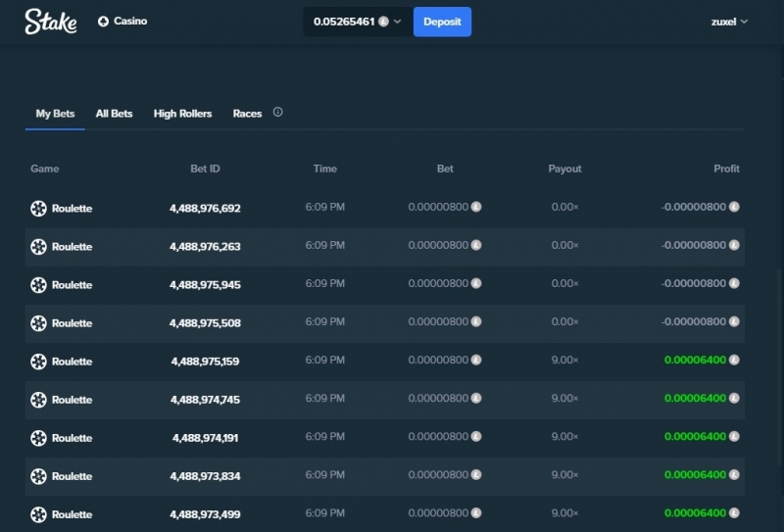Click Roulette icon for bet 4,488,976,692
The height and width of the screenshot is (532, 784).
coord(38,208)
